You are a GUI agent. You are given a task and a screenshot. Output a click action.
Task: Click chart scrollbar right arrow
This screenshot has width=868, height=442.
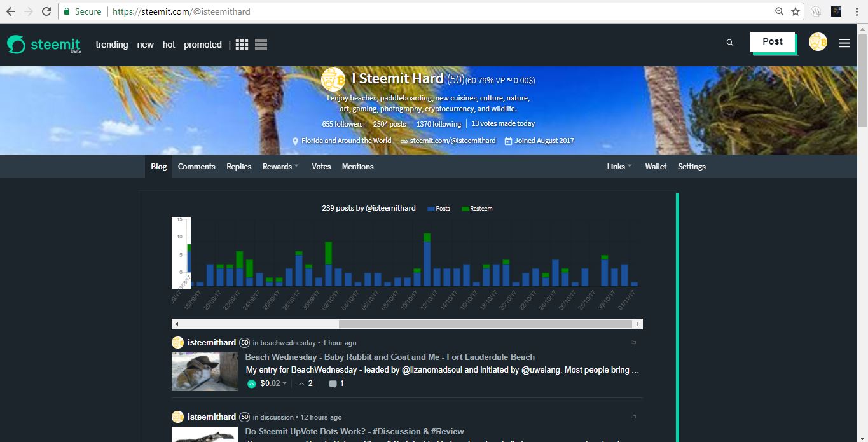tap(638, 324)
